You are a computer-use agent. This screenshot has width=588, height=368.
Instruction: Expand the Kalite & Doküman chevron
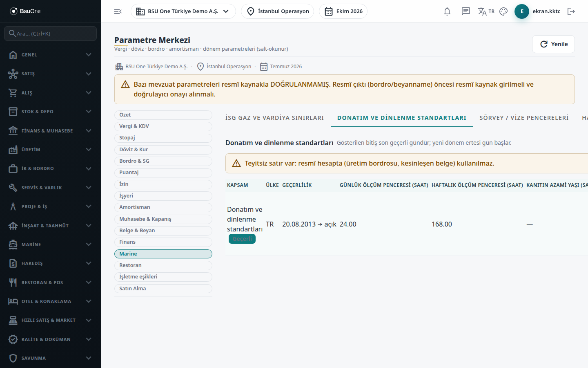pyautogui.click(x=89, y=339)
